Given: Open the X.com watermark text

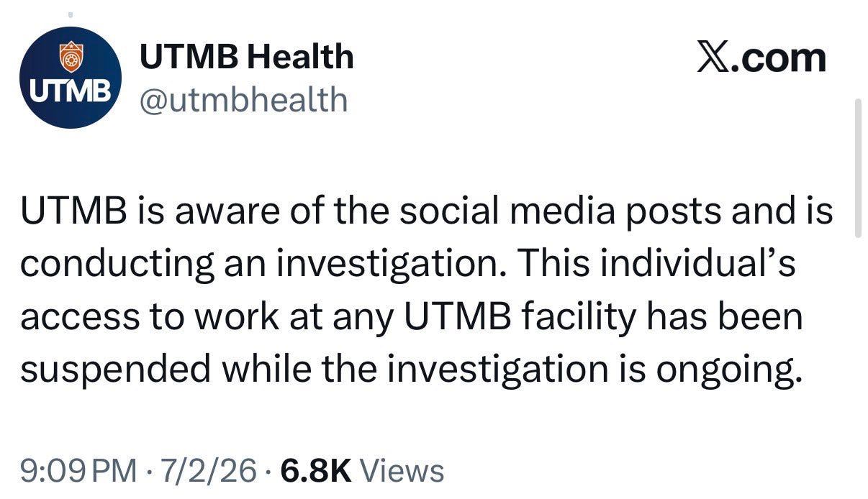Looking at the screenshot, I should coord(761,58).
